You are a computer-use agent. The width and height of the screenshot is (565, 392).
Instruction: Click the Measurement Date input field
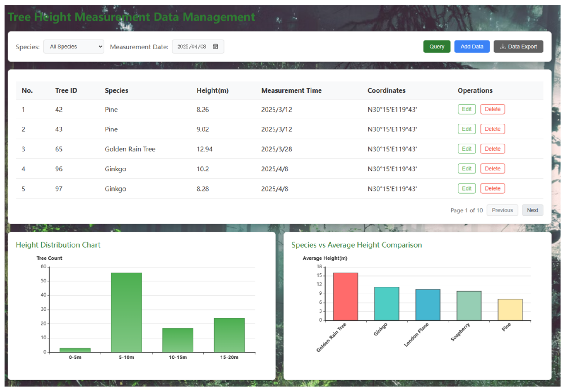(x=198, y=46)
